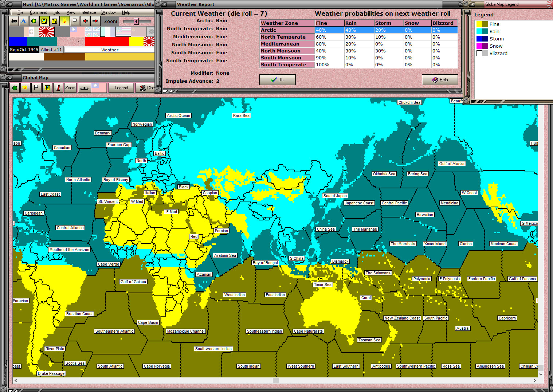Adjust the Zoom slider handle showing 4
This screenshot has height=392, width=553.
tap(136, 21)
